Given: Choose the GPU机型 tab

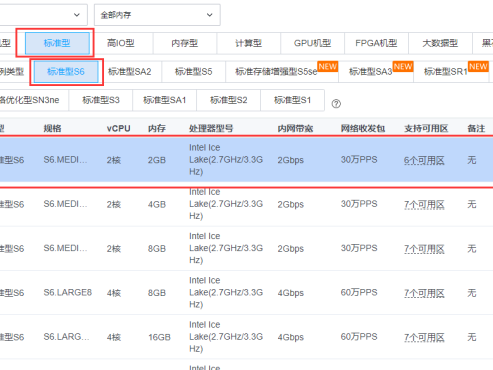Looking at the screenshot, I should (312, 43).
